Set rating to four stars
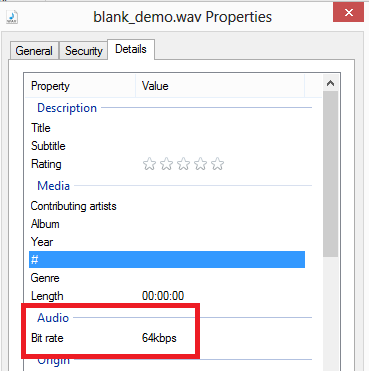369x371 pixels. pos(200,164)
